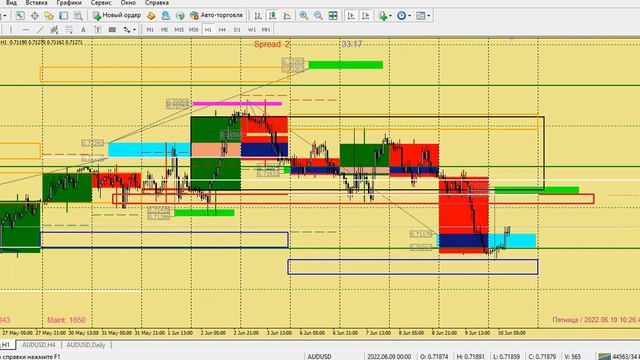This screenshot has width=640, height=360.
Task: Switch timeframe to W1
Action: click(x=252, y=29)
